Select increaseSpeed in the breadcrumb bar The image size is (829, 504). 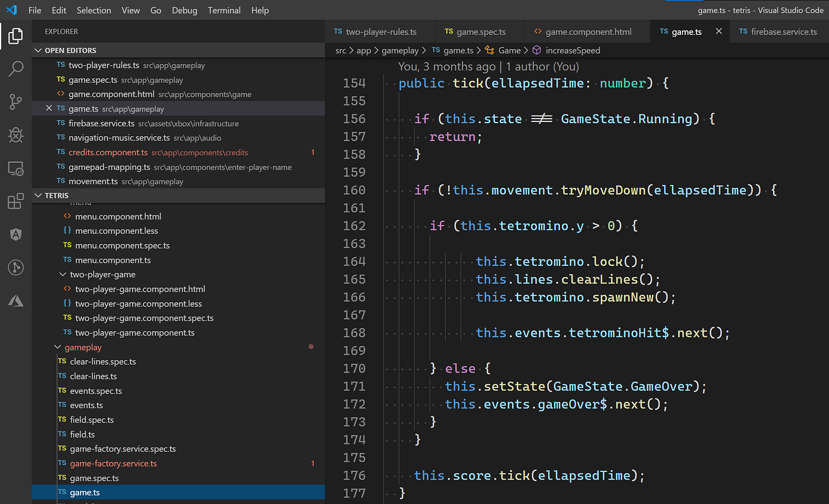572,50
